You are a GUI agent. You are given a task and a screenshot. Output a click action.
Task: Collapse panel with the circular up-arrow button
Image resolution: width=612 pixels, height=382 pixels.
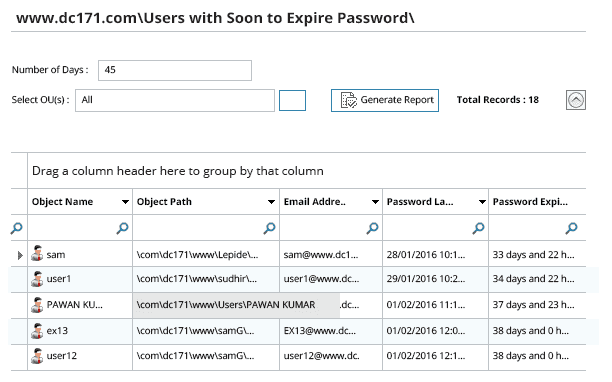[576, 100]
